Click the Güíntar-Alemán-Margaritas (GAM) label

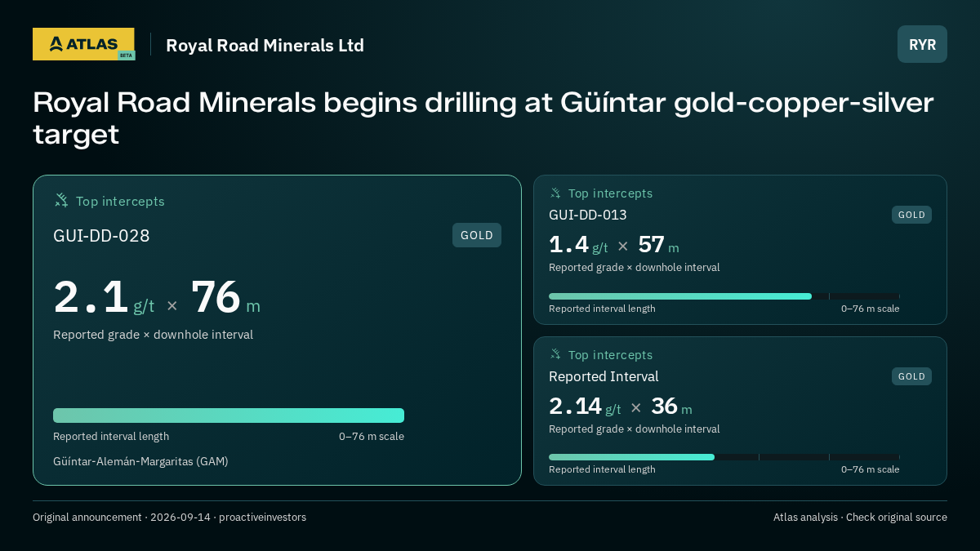point(140,461)
